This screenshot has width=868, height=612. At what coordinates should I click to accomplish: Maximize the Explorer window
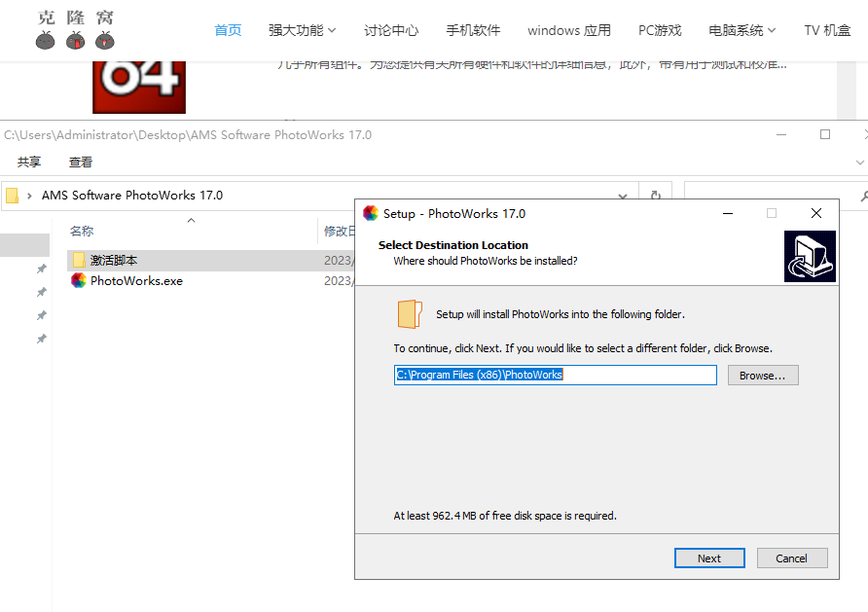click(825, 134)
